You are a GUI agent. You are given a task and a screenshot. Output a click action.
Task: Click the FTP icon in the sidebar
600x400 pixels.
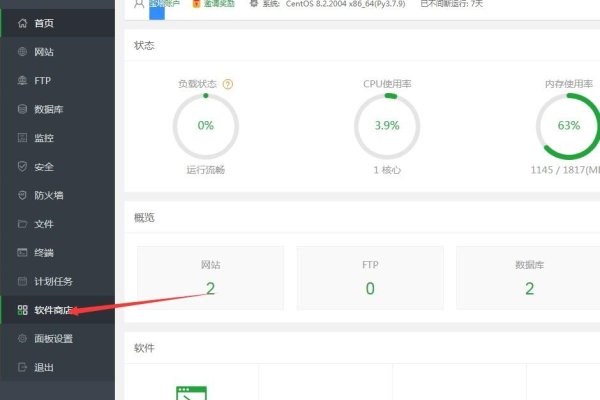click(22, 80)
